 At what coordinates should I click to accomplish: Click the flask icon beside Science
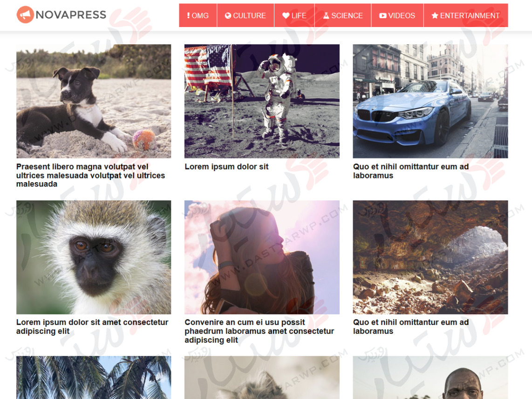(326, 16)
